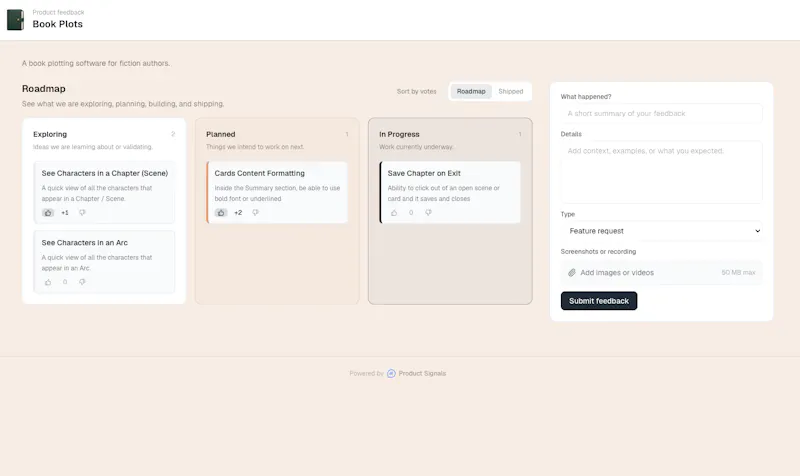This screenshot has width=800, height=476.
Task: Submit feedback with the dark button
Action: point(599,301)
